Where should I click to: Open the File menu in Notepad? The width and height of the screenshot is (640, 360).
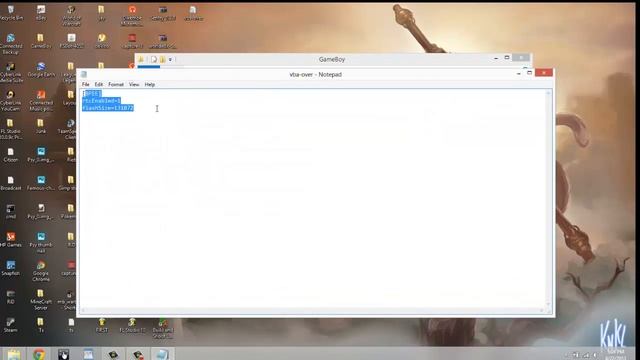(x=85, y=84)
